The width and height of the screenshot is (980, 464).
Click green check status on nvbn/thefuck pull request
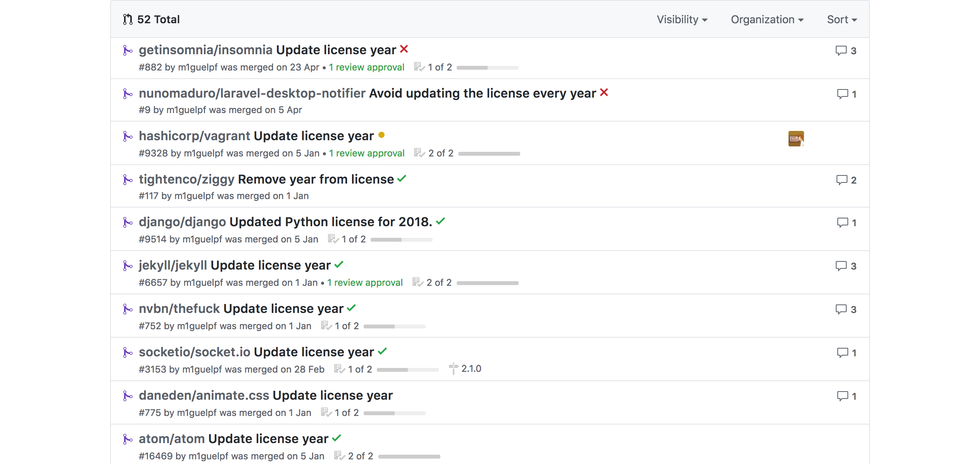tap(351, 308)
